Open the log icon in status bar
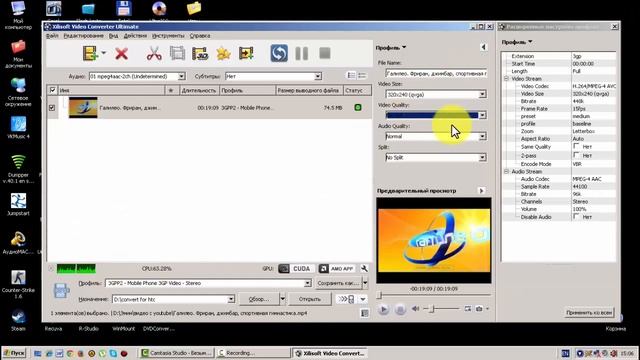 [x=364, y=313]
